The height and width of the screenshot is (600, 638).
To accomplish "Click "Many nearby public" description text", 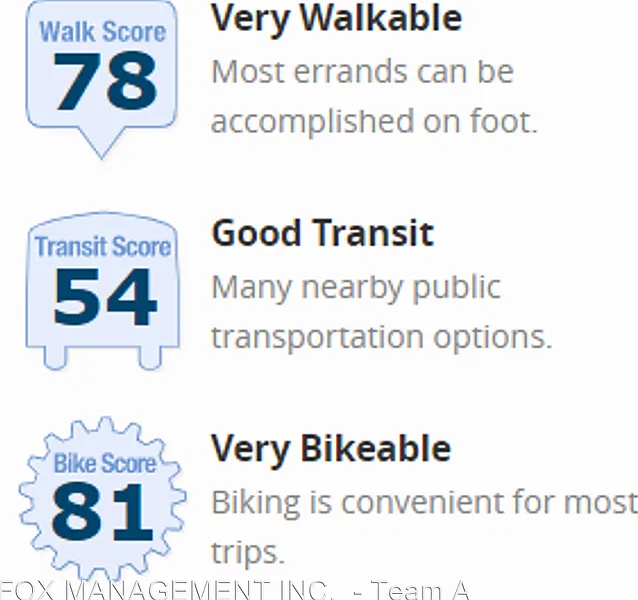I will click(x=356, y=287).
